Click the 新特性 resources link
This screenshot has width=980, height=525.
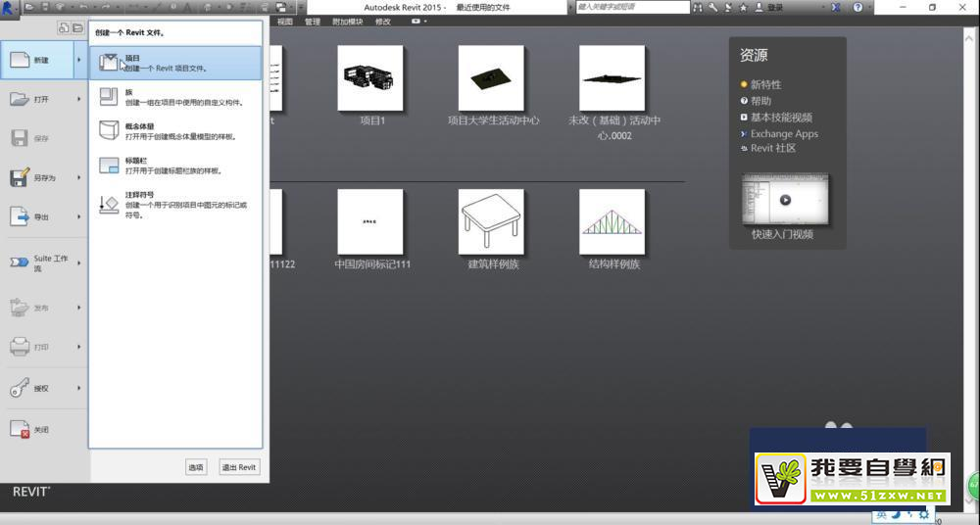(x=765, y=84)
